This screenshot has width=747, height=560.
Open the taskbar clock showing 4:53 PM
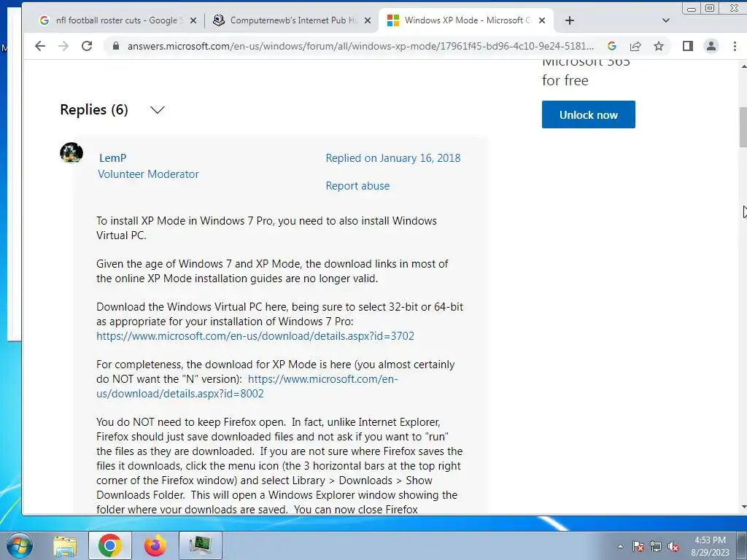click(710, 546)
